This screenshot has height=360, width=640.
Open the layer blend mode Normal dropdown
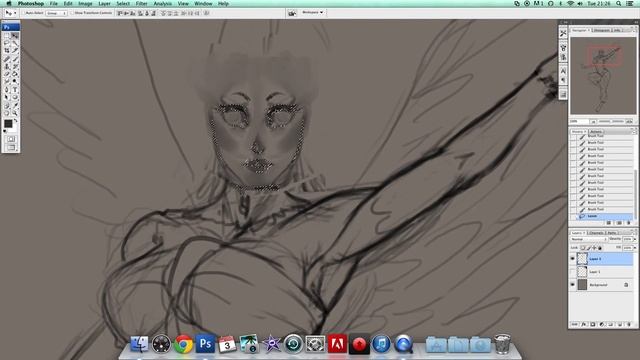click(x=588, y=239)
